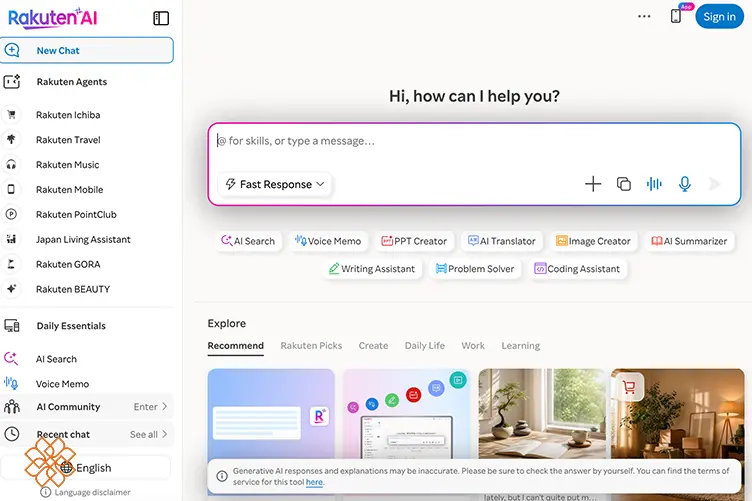The width and height of the screenshot is (752, 501).
Task: Switch to the Learning tab
Action: [520, 346]
